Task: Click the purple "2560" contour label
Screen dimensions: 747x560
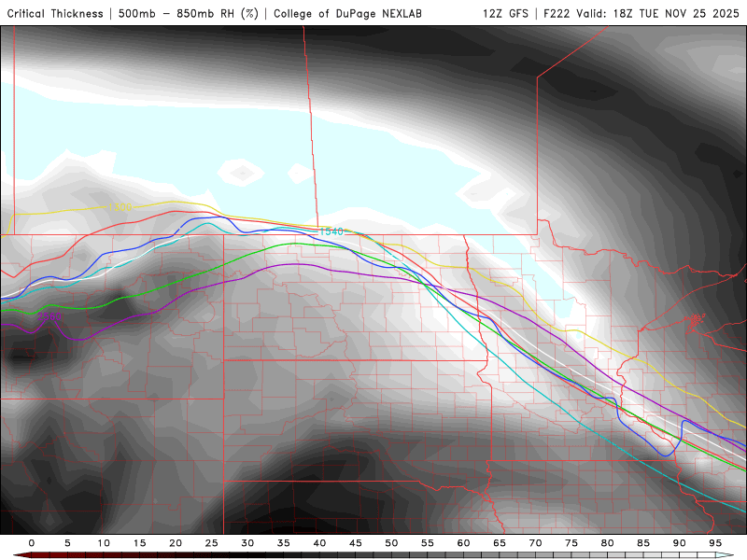Action: (49, 316)
